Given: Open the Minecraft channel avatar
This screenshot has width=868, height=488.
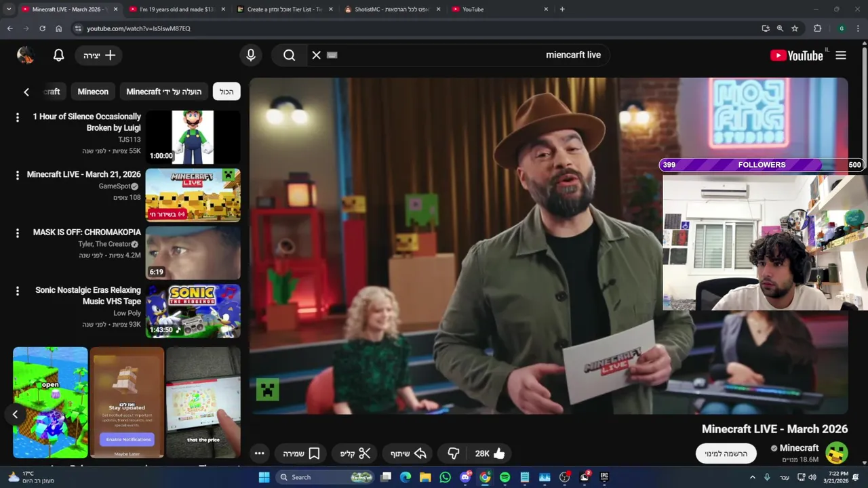Looking at the screenshot, I should click(837, 453).
